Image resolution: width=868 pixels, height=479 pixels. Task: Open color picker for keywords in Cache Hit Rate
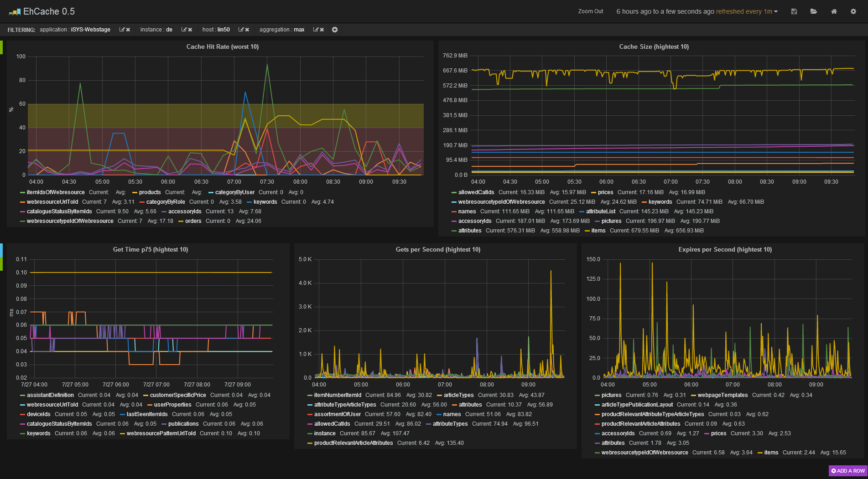(249, 202)
